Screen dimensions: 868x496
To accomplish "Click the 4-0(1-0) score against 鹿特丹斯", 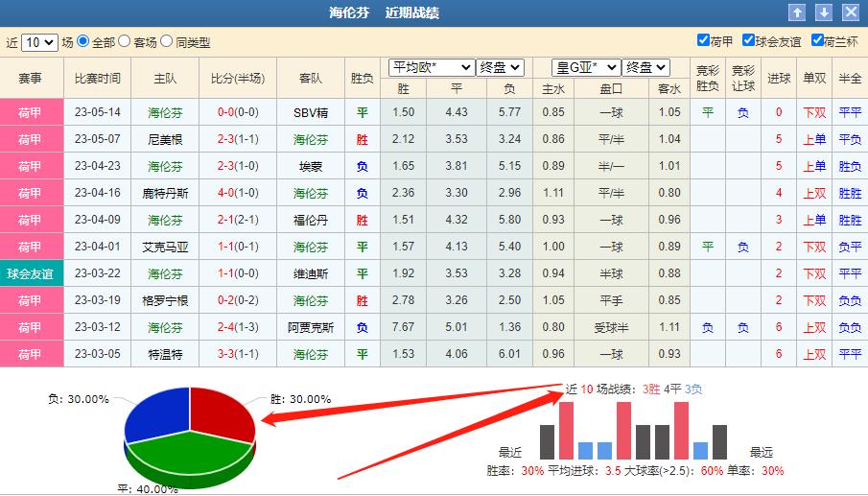I will [238, 193].
